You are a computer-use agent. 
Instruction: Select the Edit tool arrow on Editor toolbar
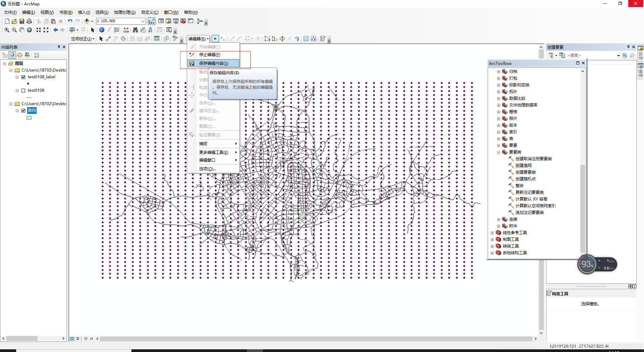pyautogui.click(x=215, y=39)
